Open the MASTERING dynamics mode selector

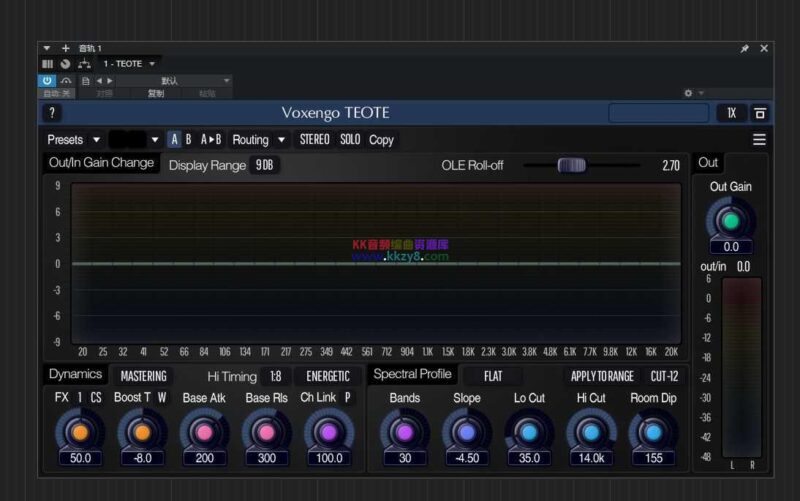[143, 377]
